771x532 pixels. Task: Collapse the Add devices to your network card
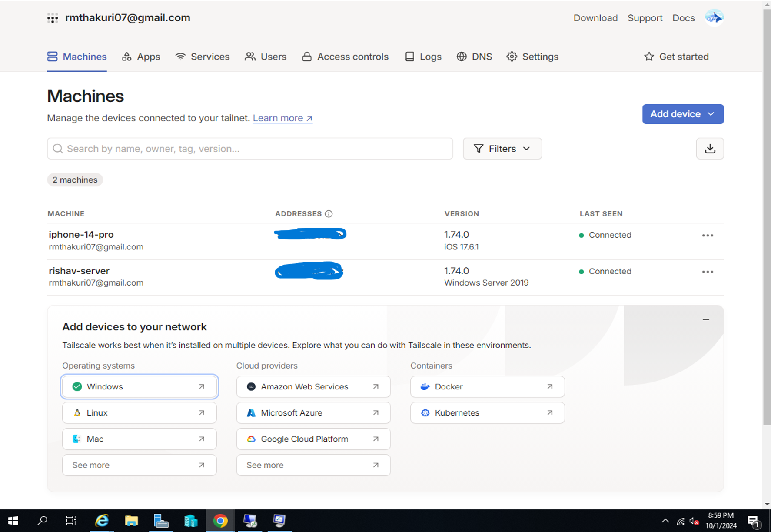(706, 319)
